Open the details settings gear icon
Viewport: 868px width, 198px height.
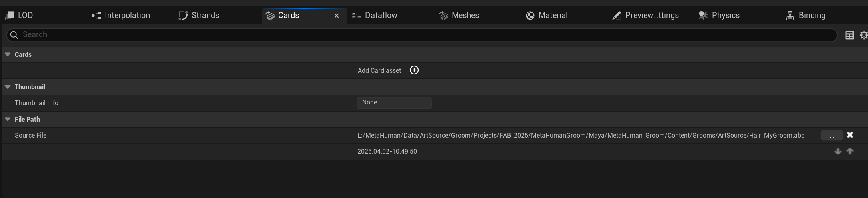864,35
